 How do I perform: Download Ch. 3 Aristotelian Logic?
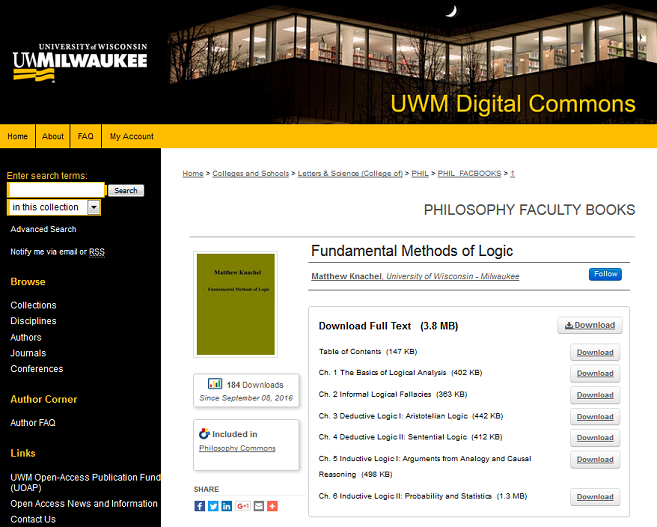(595, 417)
